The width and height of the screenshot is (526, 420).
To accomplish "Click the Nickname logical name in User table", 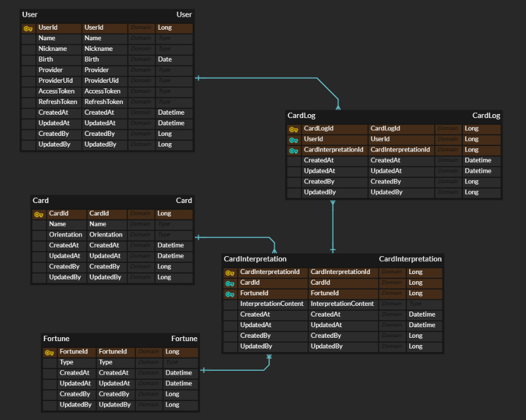I will point(59,49).
